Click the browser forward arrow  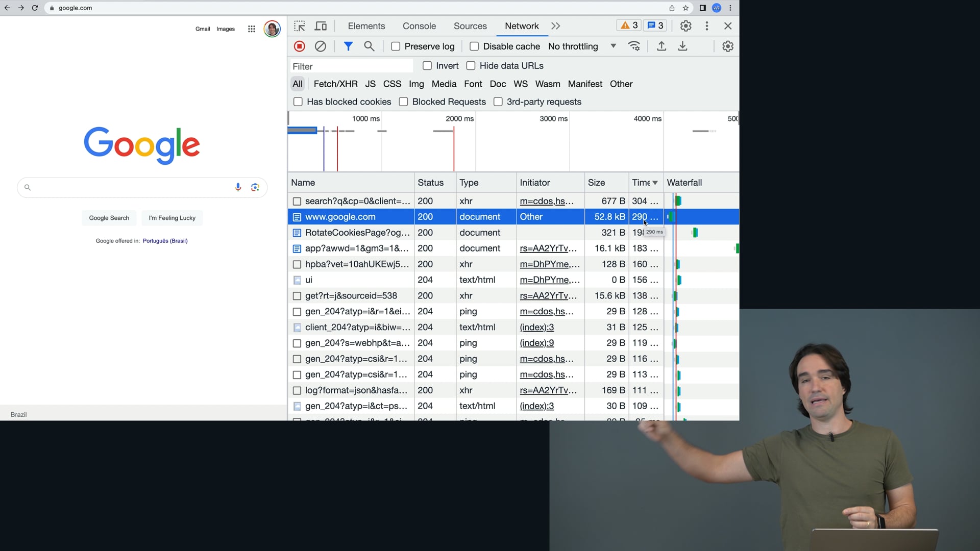(21, 8)
